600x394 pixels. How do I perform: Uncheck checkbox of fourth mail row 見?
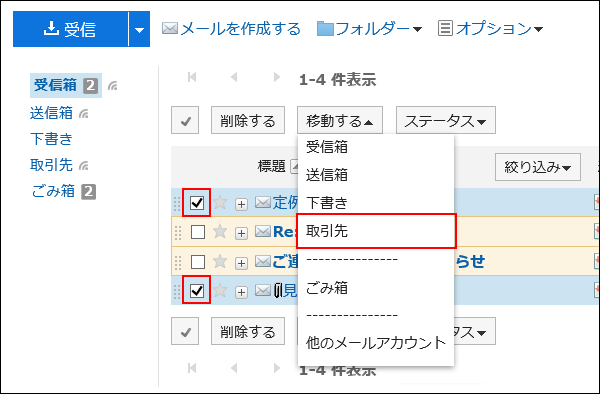197,291
